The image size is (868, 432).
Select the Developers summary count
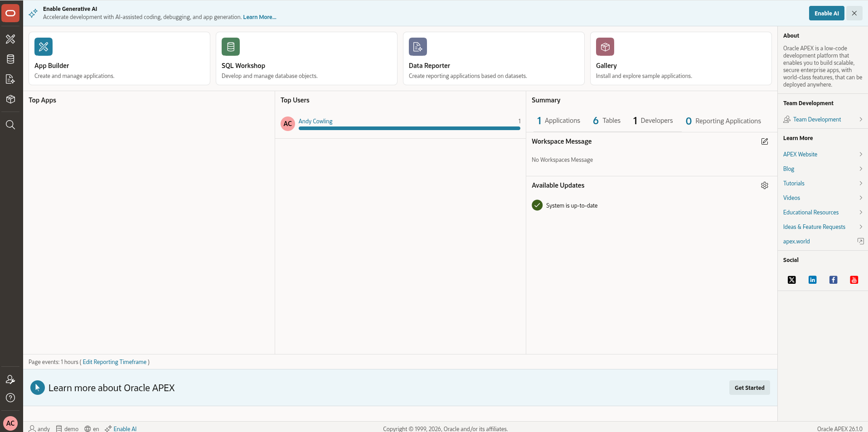click(653, 121)
